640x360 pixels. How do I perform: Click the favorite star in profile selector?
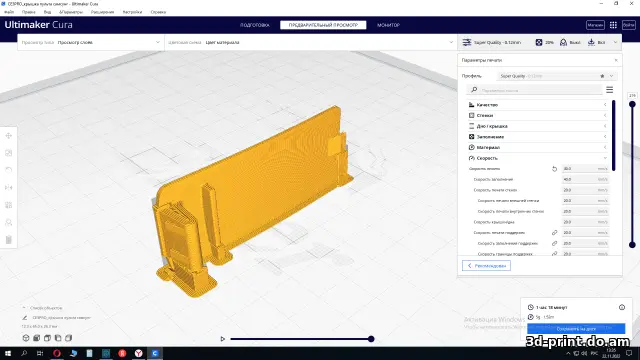pyautogui.click(x=602, y=76)
